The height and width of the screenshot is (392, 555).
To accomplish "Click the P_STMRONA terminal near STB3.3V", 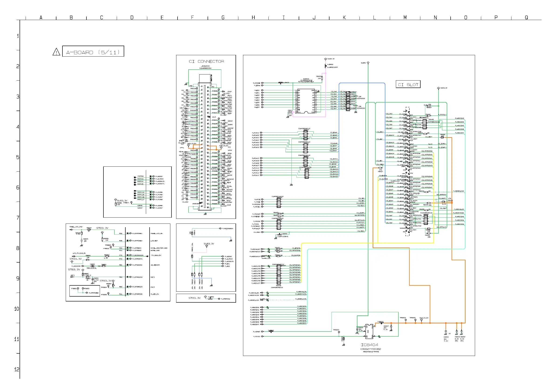I will (x=219, y=299).
